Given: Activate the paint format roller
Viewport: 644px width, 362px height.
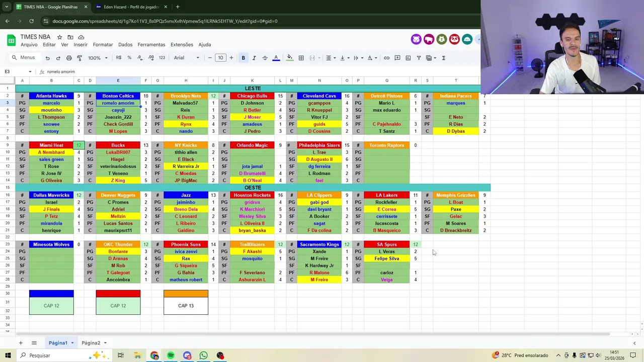Looking at the screenshot, I should tap(79, 58).
